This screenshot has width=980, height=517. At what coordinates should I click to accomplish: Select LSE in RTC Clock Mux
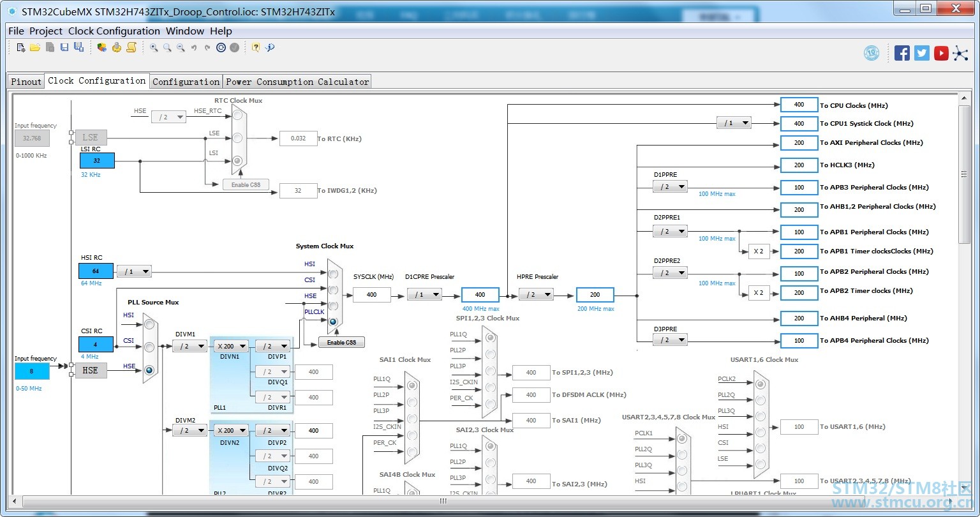pyautogui.click(x=237, y=138)
